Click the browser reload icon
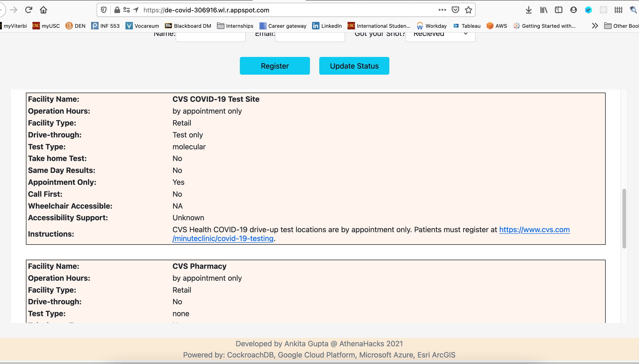The image size is (639, 364). (x=28, y=10)
